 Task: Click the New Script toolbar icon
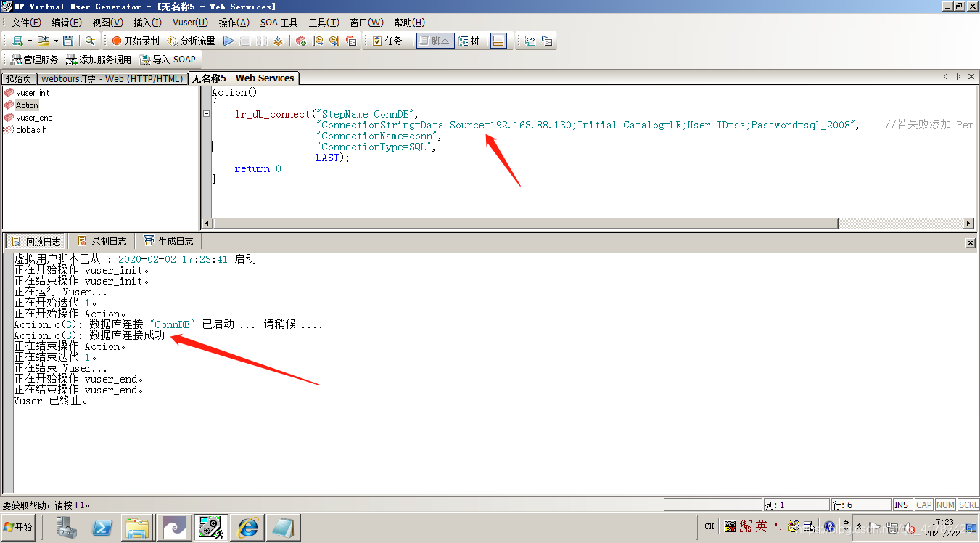coord(17,41)
